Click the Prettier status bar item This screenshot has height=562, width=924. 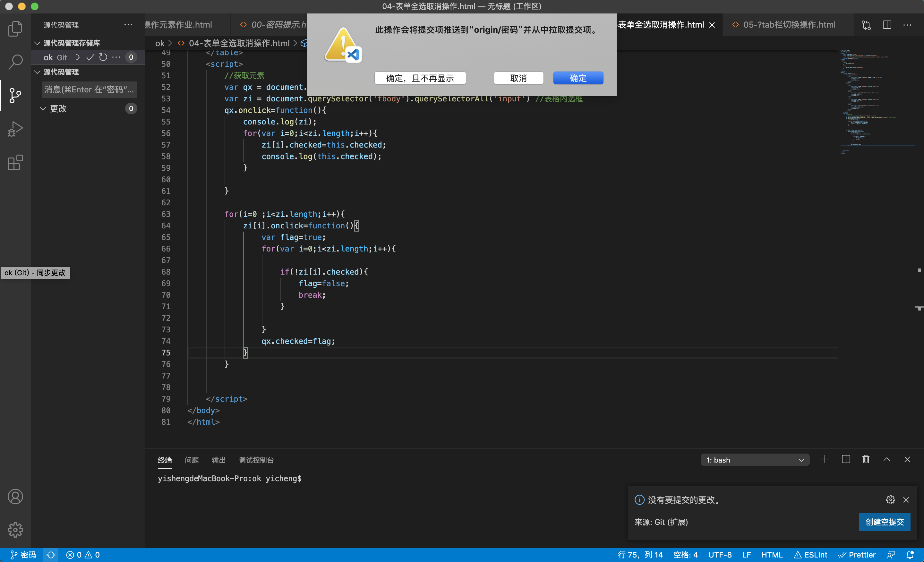coord(857,555)
